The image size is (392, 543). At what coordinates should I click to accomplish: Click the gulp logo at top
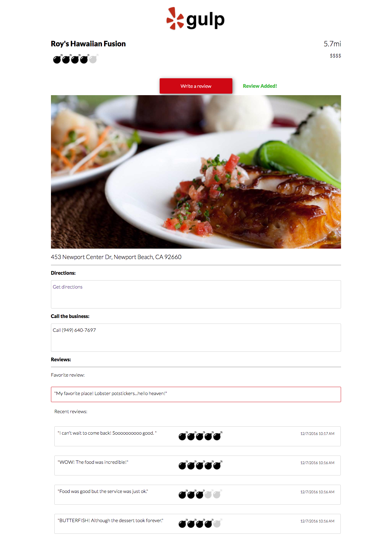point(196,19)
